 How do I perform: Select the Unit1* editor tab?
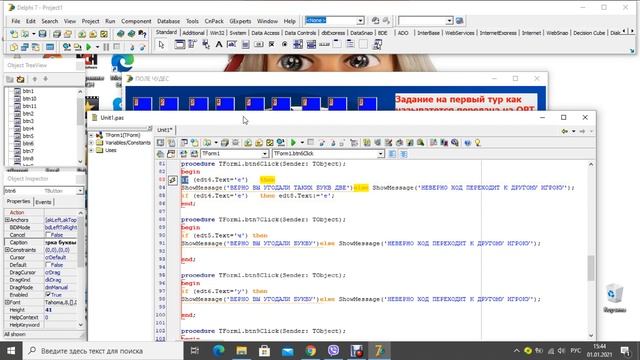click(x=164, y=130)
